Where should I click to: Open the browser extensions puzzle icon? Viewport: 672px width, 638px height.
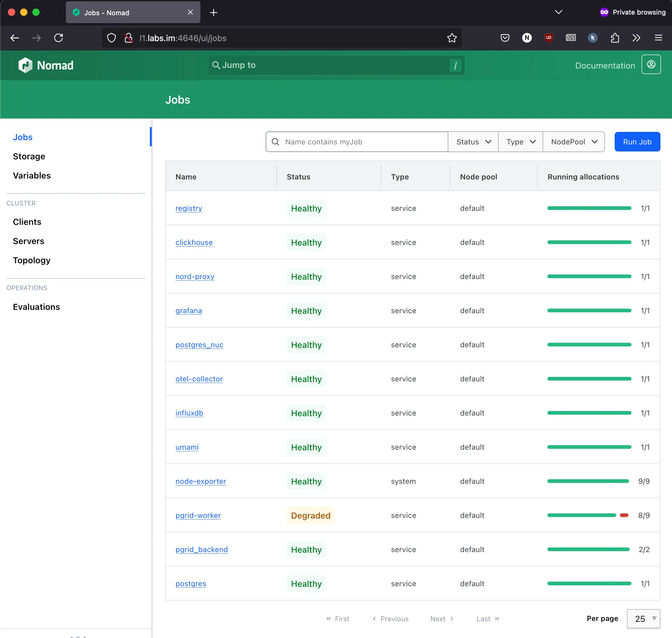pyautogui.click(x=614, y=38)
